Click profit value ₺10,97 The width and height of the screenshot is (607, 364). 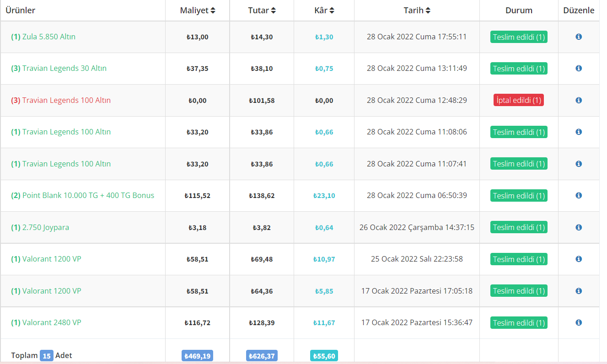click(x=324, y=259)
